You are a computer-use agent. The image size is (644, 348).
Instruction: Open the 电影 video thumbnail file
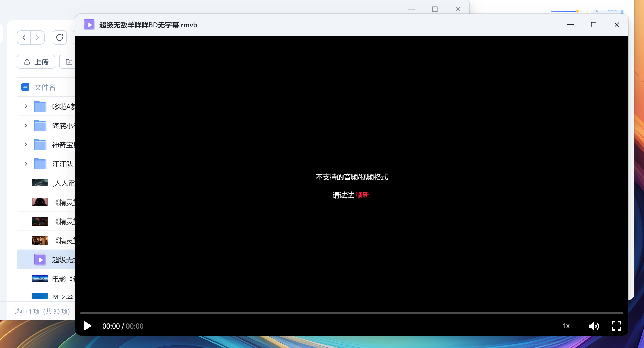point(40,279)
